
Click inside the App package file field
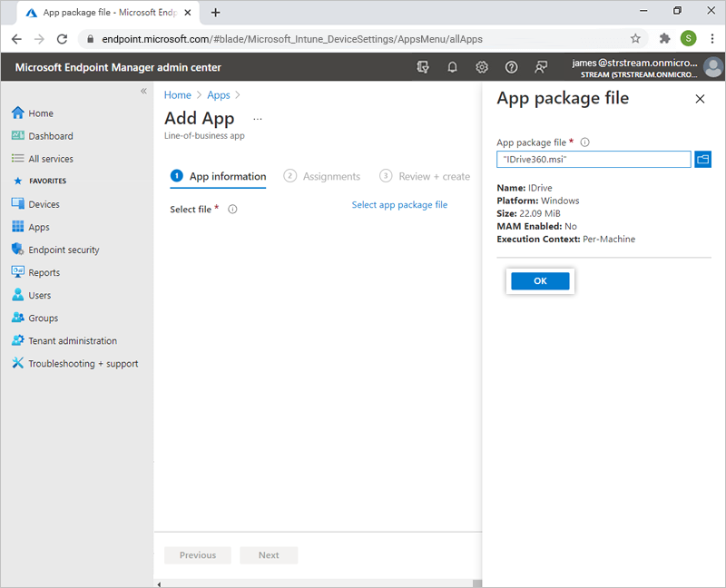594,160
